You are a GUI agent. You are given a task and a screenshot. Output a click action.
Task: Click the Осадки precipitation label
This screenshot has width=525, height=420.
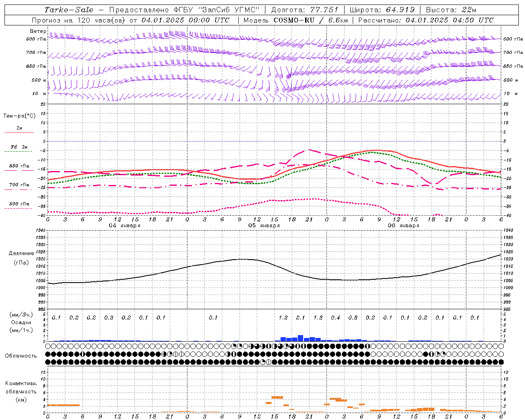tap(21, 322)
